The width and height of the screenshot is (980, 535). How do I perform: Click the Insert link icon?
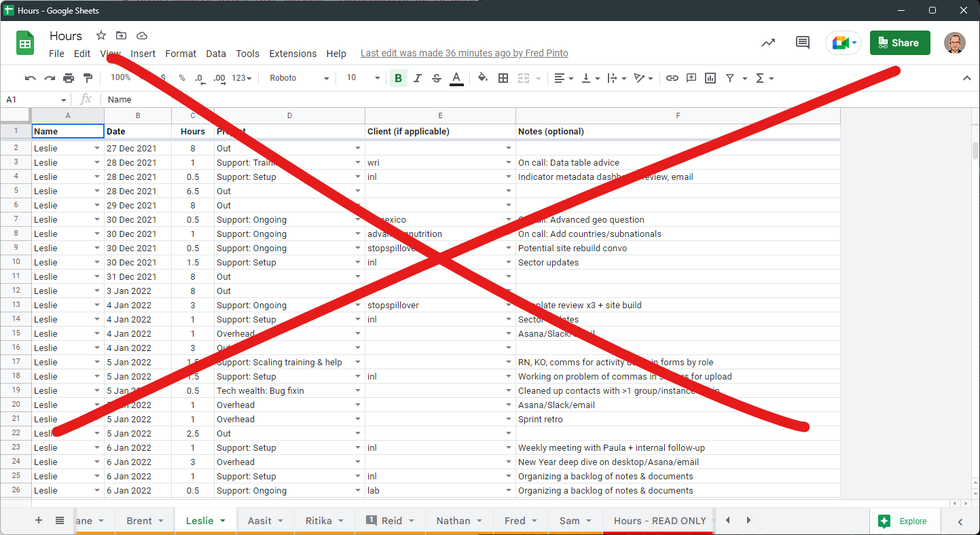672,78
